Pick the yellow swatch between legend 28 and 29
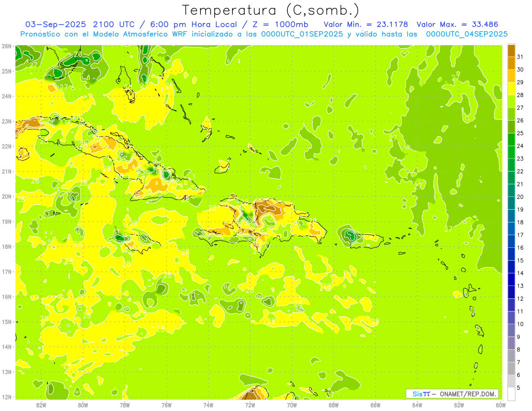Screen dimensions: 532x411 point(511,88)
